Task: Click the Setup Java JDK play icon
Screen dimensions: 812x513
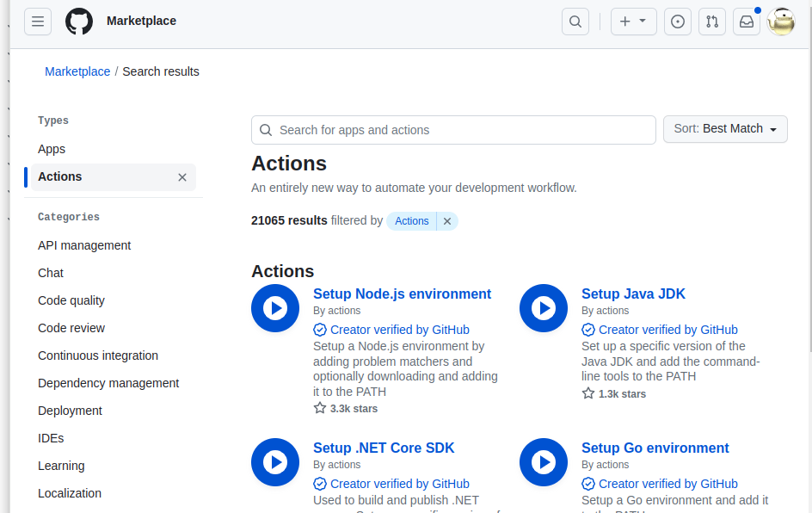Action: pos(544,308)
